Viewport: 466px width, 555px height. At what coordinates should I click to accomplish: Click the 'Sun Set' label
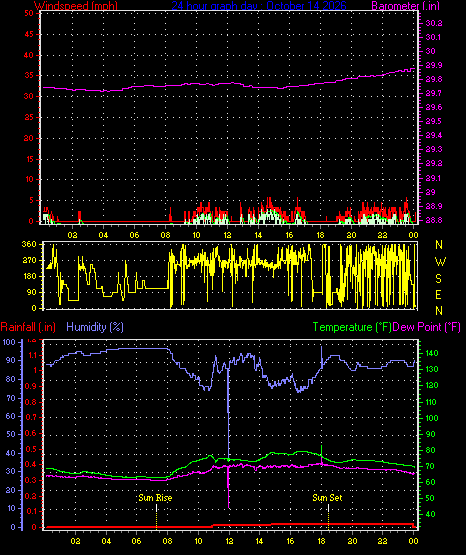pyautogui.click(x=327, y=498)
